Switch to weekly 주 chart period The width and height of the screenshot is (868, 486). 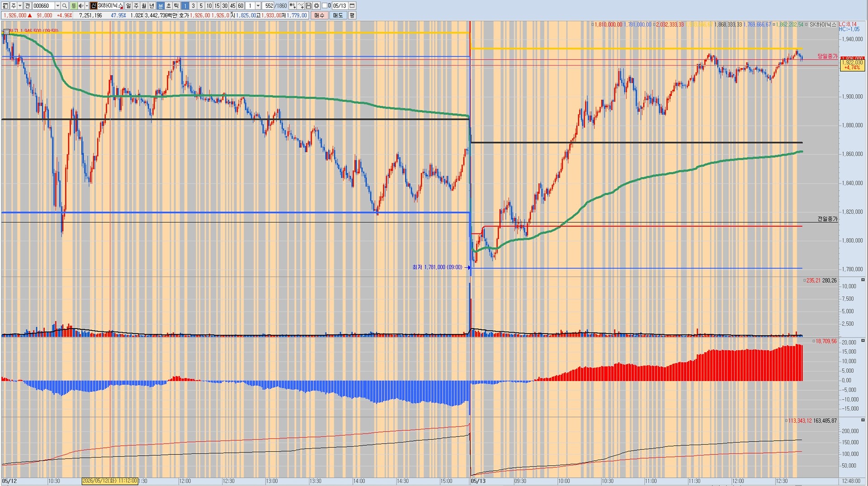pos(136,6)
